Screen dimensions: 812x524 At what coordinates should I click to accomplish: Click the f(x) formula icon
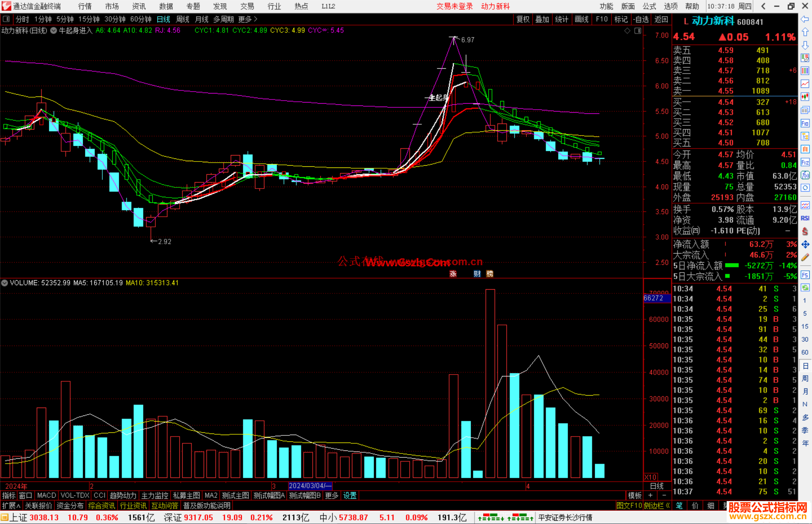coord(805,175)
